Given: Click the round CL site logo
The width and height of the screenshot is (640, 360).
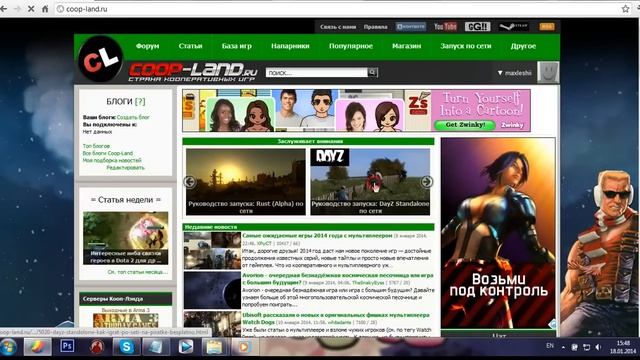Looking at the screenshot, I should coord(100,59).
